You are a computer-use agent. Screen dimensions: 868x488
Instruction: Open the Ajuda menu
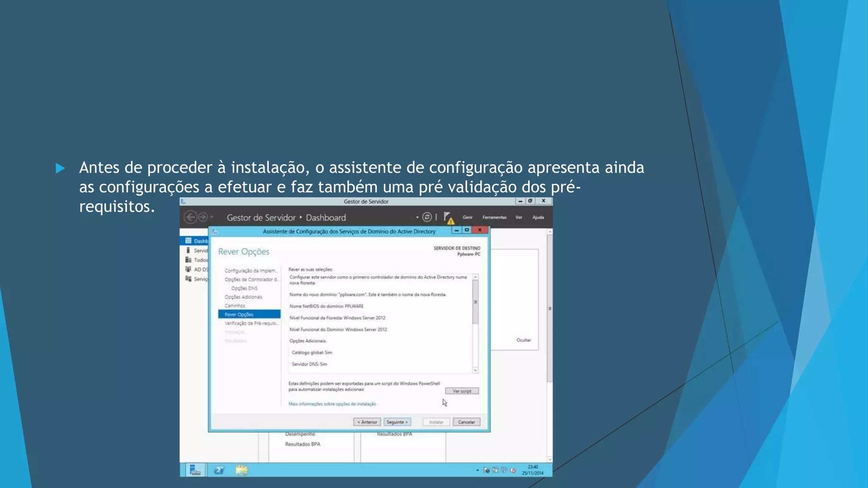tap(538, 217)
